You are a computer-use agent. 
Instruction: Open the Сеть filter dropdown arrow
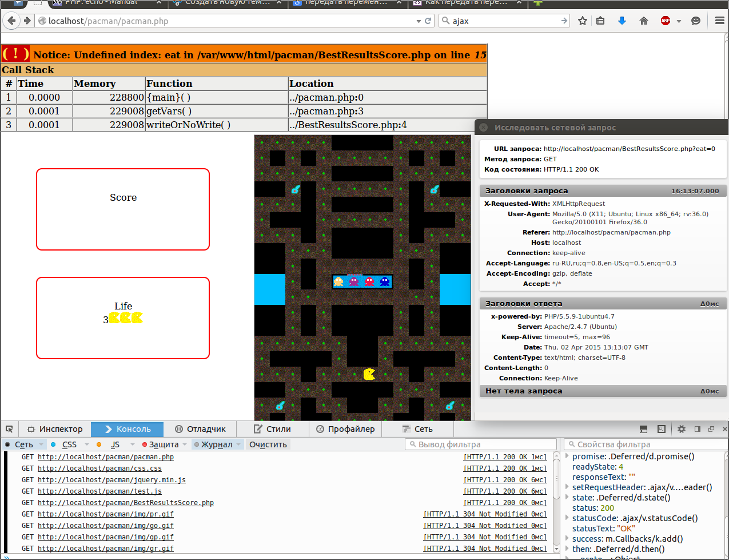(41, 444)
